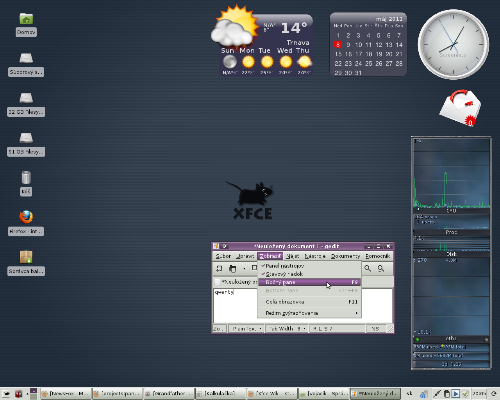Screen dimensions: 500x400
Task: Switch to the first Firefox taskbar window button
Action: pyautogui.click(x=65, y=394)
